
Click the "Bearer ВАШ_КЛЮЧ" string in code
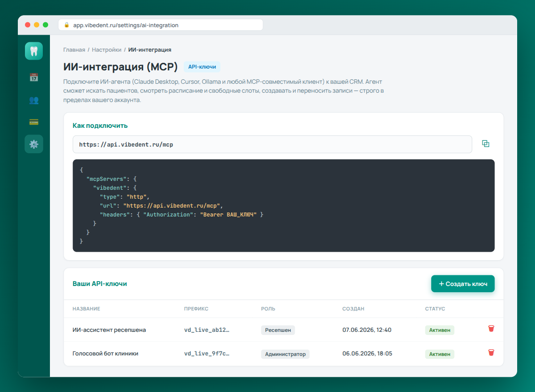(x=229, y=215)
